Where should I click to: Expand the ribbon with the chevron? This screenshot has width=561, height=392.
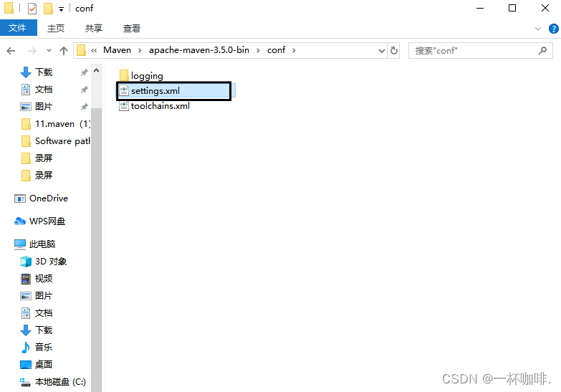538,29
